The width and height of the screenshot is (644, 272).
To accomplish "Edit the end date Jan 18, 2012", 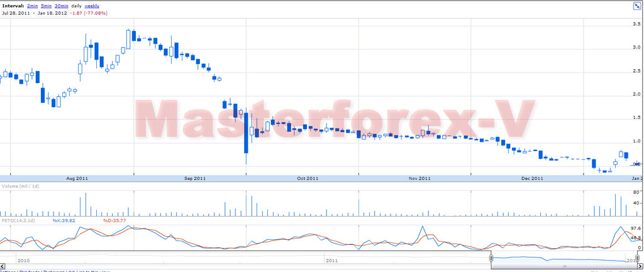I will point(52,13).
